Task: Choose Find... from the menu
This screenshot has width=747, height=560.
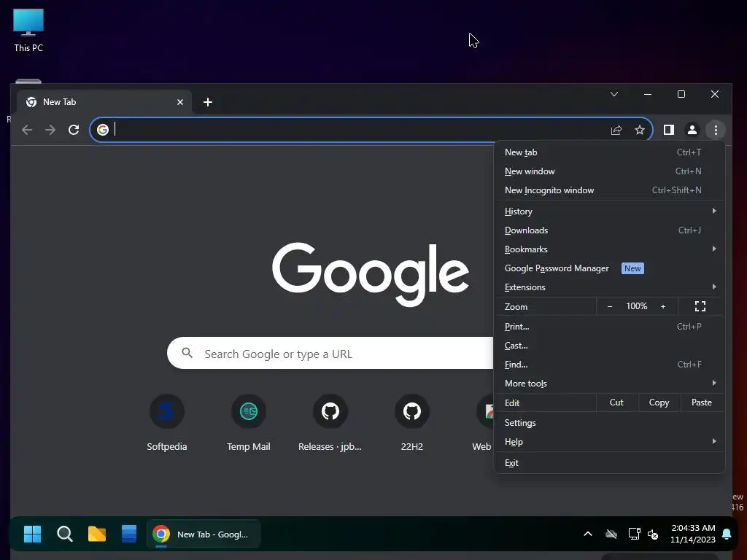Action: coord(609,365)
